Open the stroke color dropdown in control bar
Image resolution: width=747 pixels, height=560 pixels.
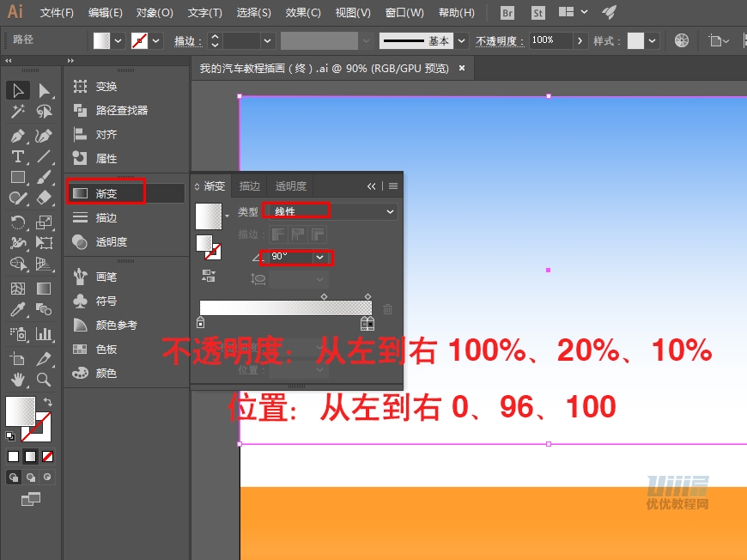(155, 41)
